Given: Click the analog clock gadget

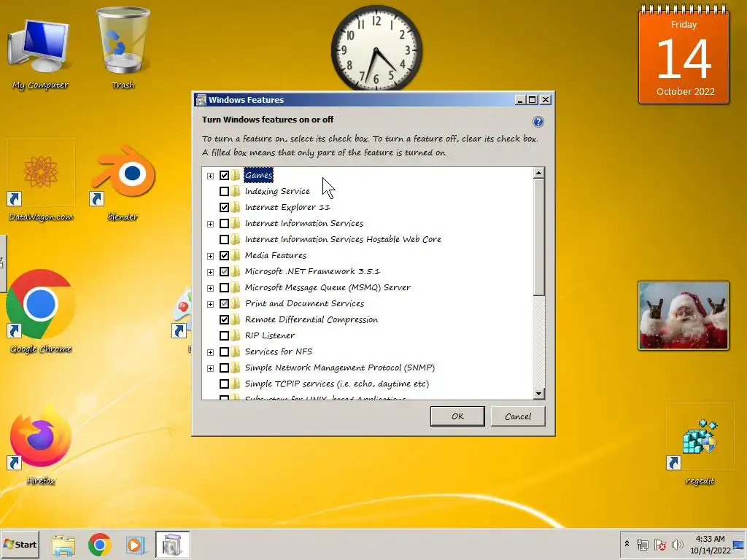Looking at the screenshot, I should tap(376, 48).
